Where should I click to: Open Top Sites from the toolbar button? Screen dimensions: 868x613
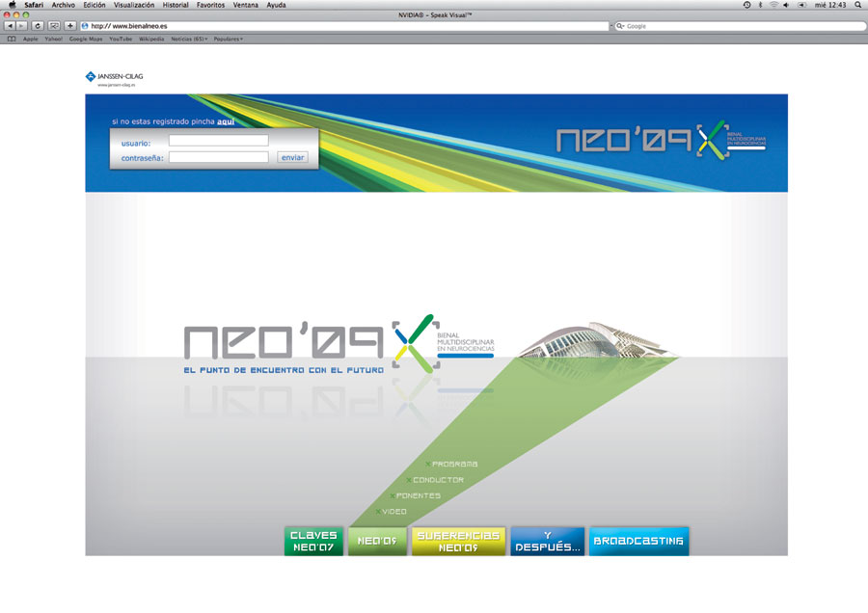(54, 26)
